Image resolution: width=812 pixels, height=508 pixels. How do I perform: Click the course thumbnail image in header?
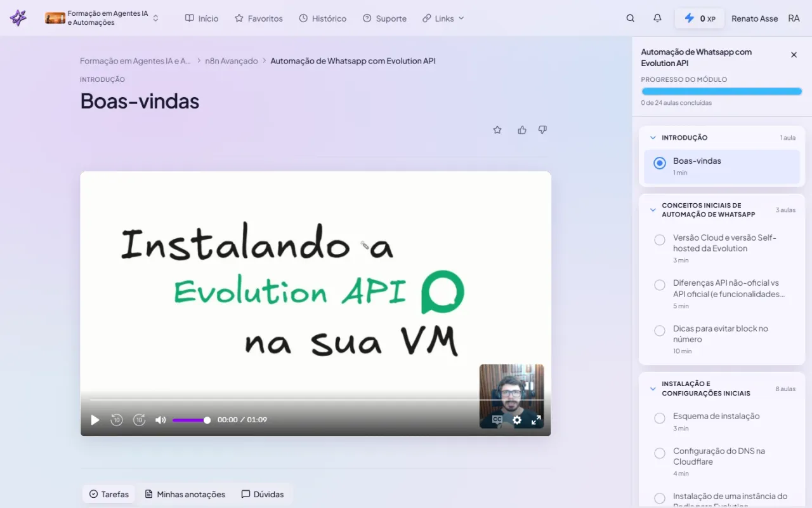[55, 18]
